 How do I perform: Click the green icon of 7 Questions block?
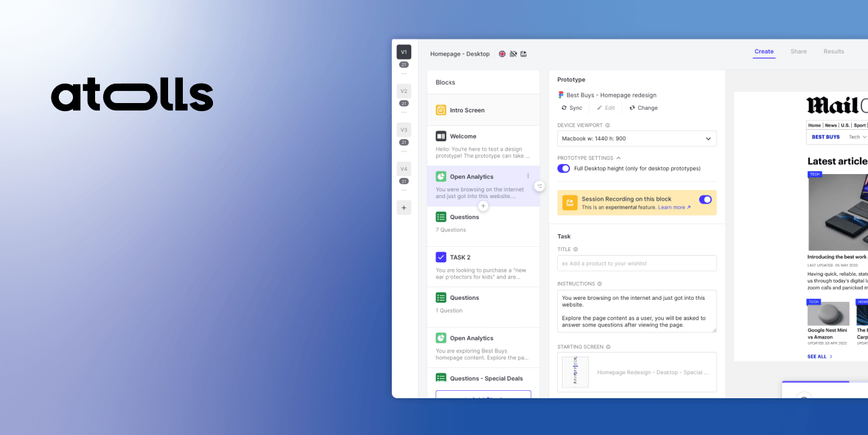tap(441, 217)
